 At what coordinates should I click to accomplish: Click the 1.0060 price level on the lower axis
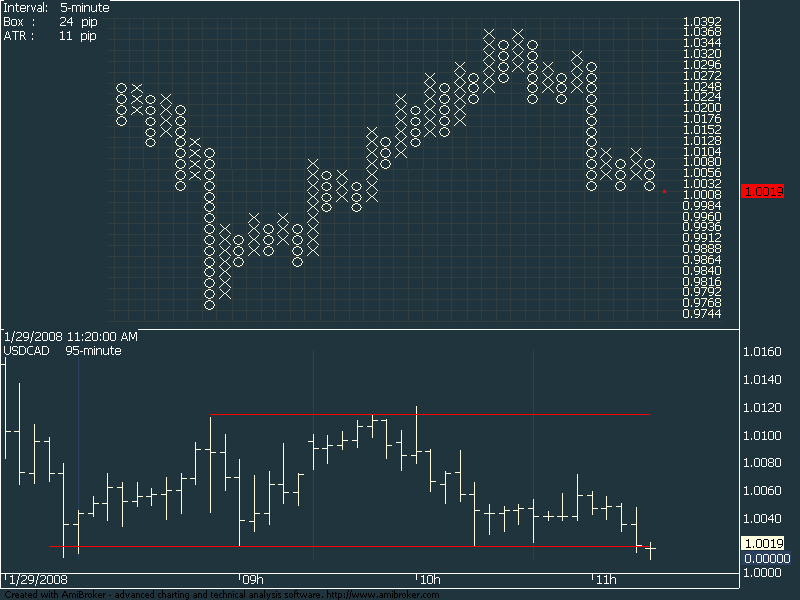click(762, 491)
